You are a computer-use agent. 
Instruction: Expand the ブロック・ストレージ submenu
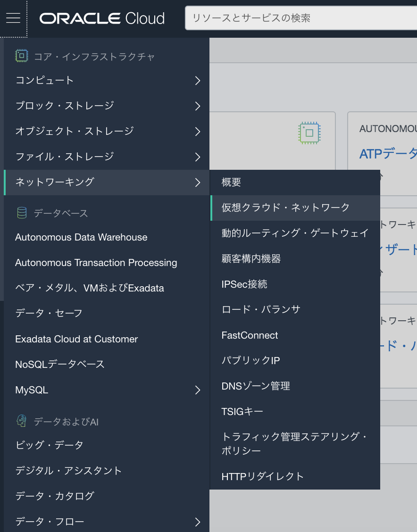point(198,106)
